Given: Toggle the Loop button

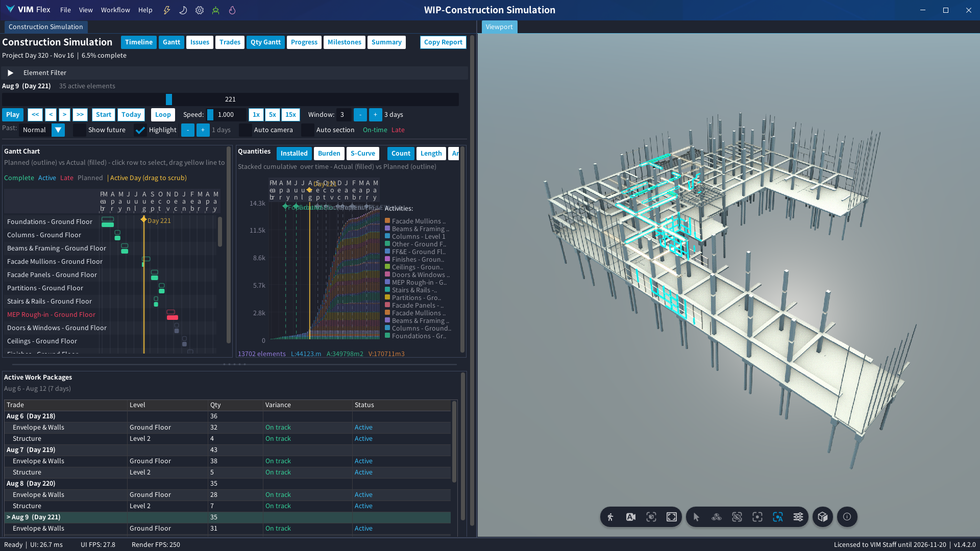Looking at the screenshot, I should (163, 115).
